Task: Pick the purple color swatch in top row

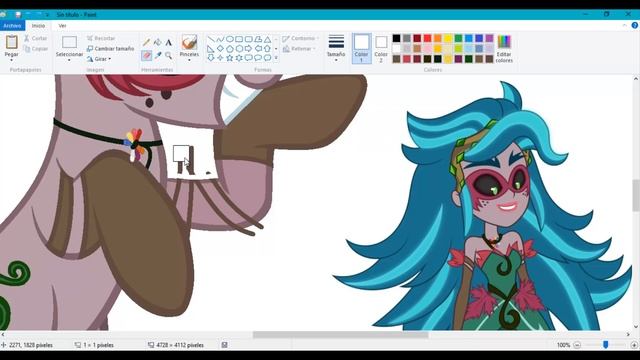Action: [x=489, y=38]
